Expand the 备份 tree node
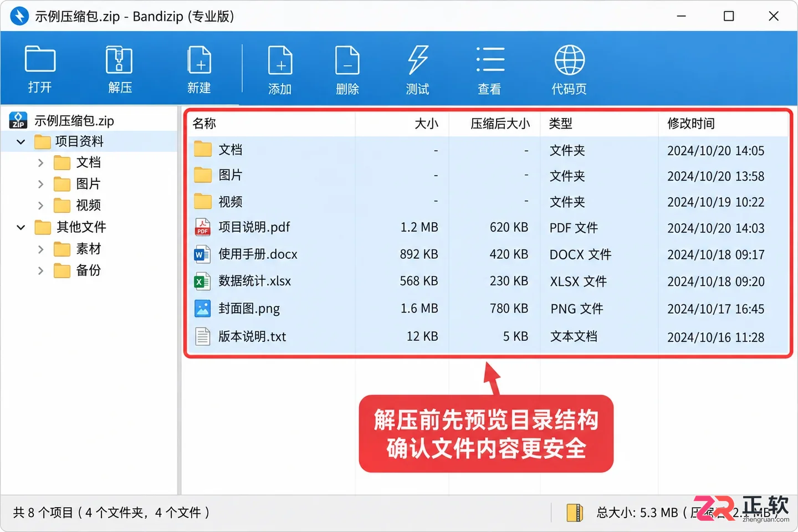This screenshot has width=798, height=532. tap(40, 271)
